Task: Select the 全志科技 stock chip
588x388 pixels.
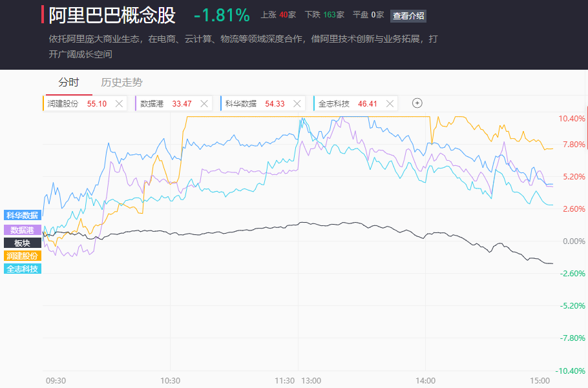Action: pos(355,104)
